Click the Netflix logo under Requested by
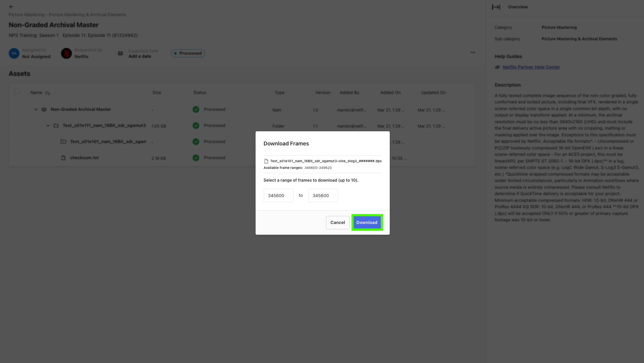Screen dimensions: 644x363 (66, 53)
